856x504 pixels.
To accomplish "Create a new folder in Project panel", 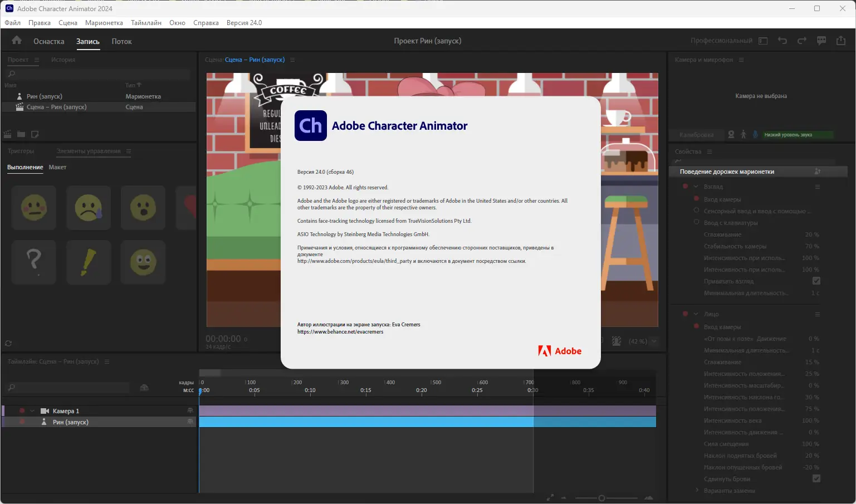I will point(21,134).
